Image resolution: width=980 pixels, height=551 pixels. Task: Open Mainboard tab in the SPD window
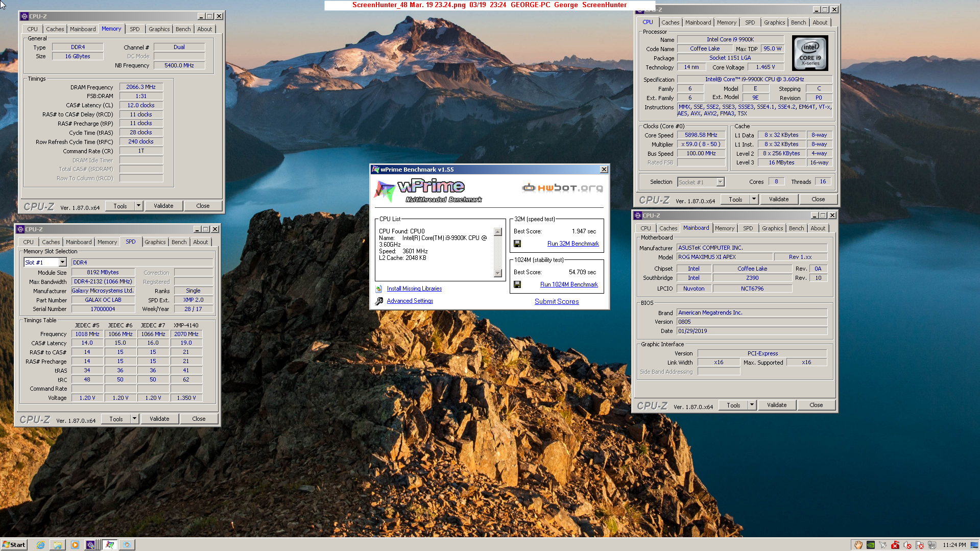point(79,242)
